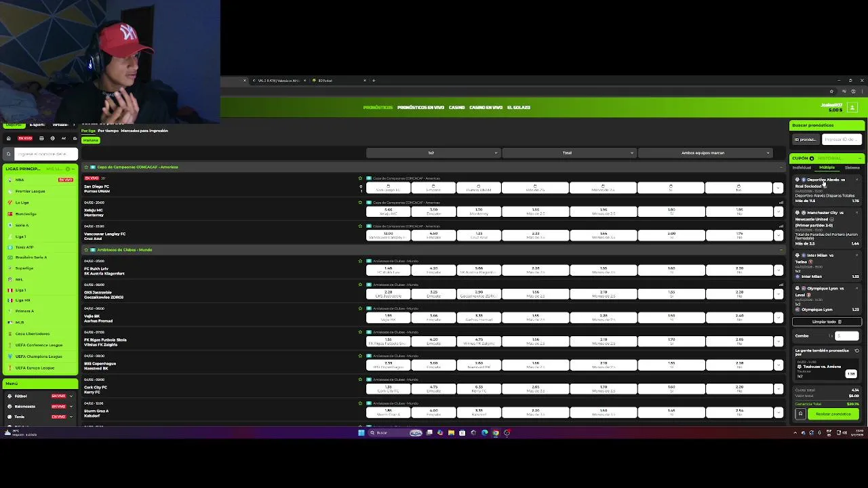
Task: Favorite the Amistosos de Clubes league star
Action: pos(86,249)
